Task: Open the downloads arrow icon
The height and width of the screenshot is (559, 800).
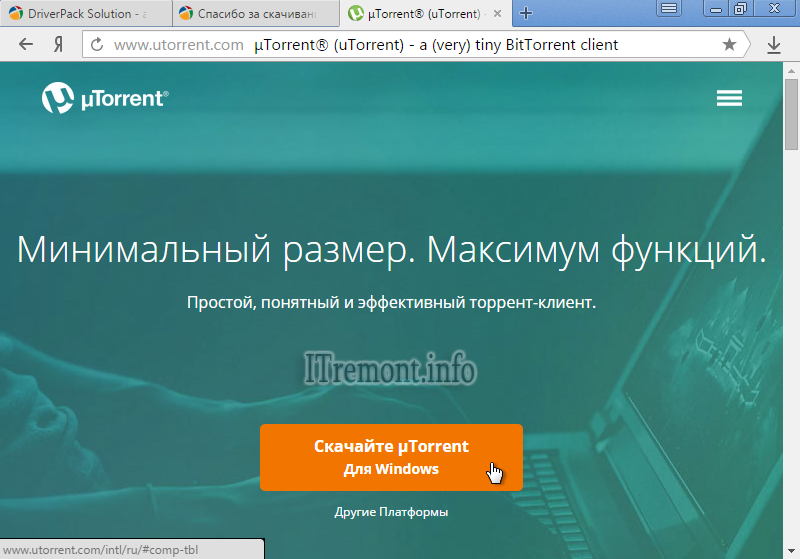Action: [x=774, y=45]
